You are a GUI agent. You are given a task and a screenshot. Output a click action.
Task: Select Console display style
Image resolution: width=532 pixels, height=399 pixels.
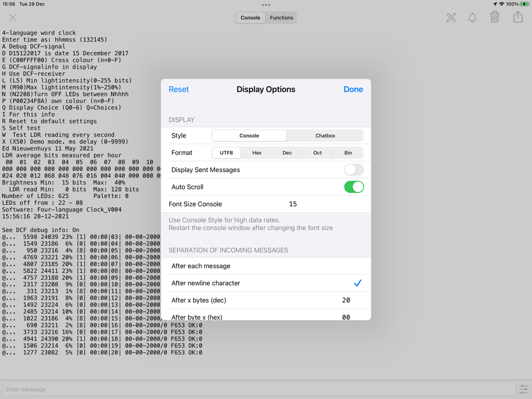pyautogui.click(x=249, y=135)
